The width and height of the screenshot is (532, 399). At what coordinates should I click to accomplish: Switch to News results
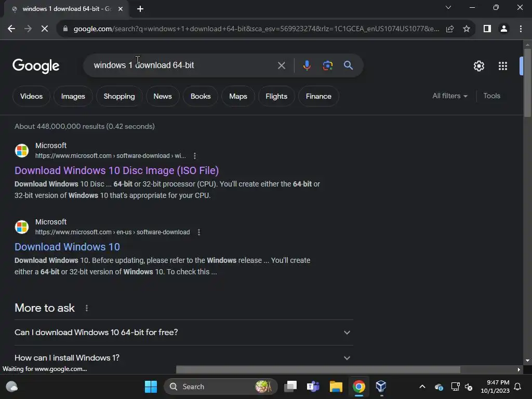point(163,96)
